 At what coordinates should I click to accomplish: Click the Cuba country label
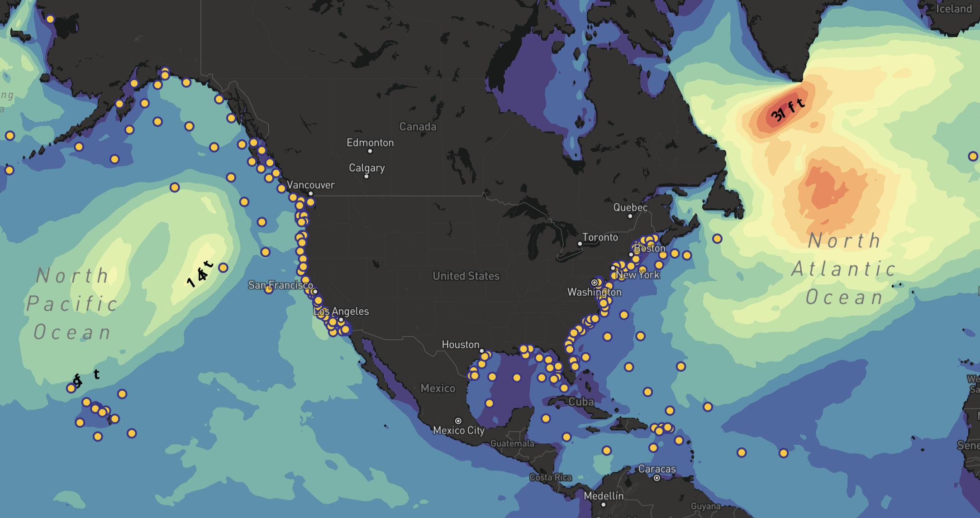(x=581, y=402)
